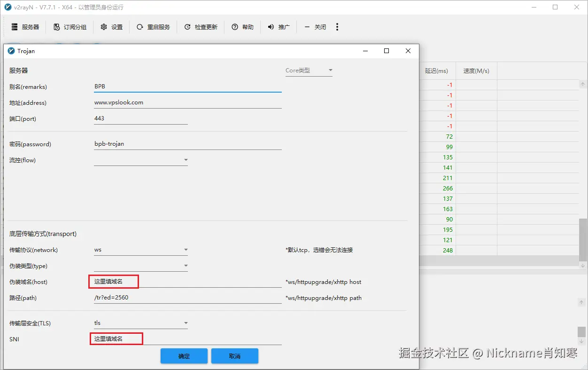The image size is (588, 370).
Task: Click the 关闭 toolbar item
Action: coord(315,27)
